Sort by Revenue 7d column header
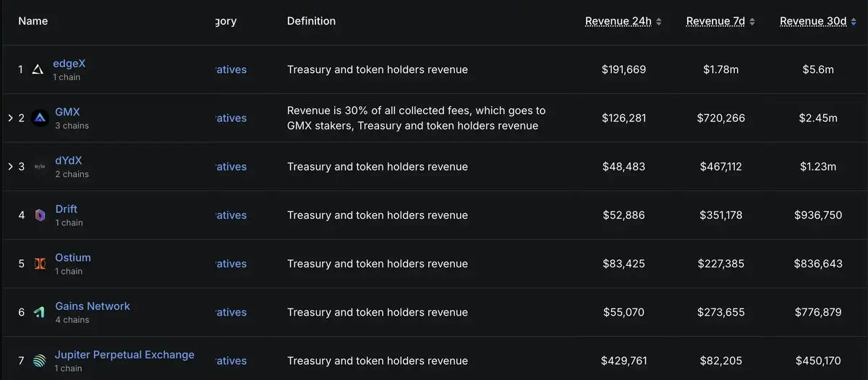The height and width of the screenshot is (380, 868). pos(715,21)
